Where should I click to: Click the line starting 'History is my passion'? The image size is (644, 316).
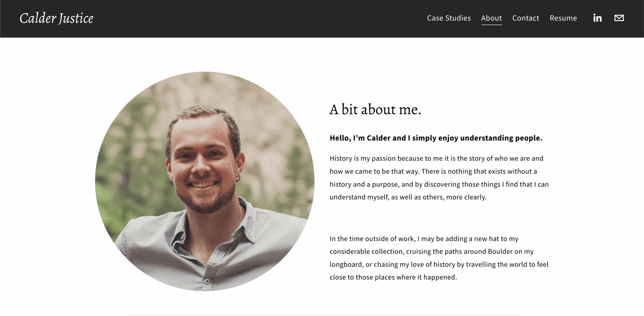(436, 158)
